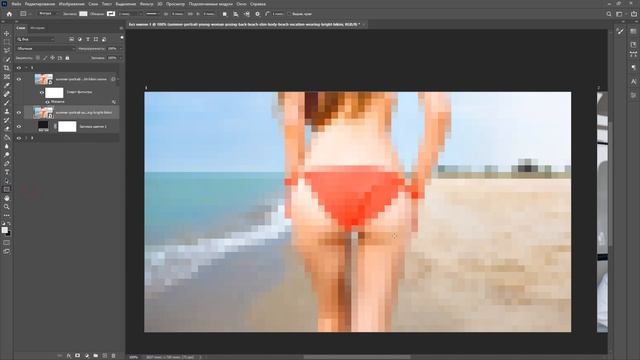Open the extra tools (three dots) menu
The height and width of the screenshot is (360, 640).
[x=7, y=216]
